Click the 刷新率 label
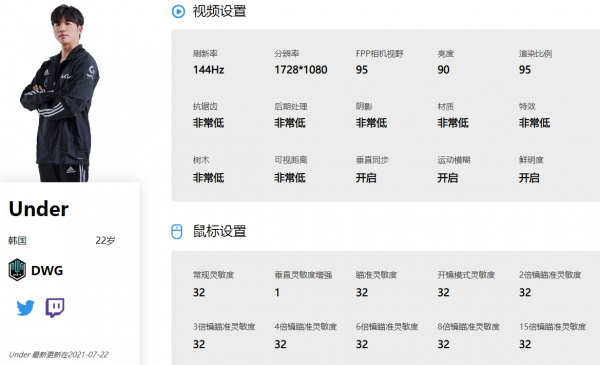600x365 pixels. pos(205,54)
